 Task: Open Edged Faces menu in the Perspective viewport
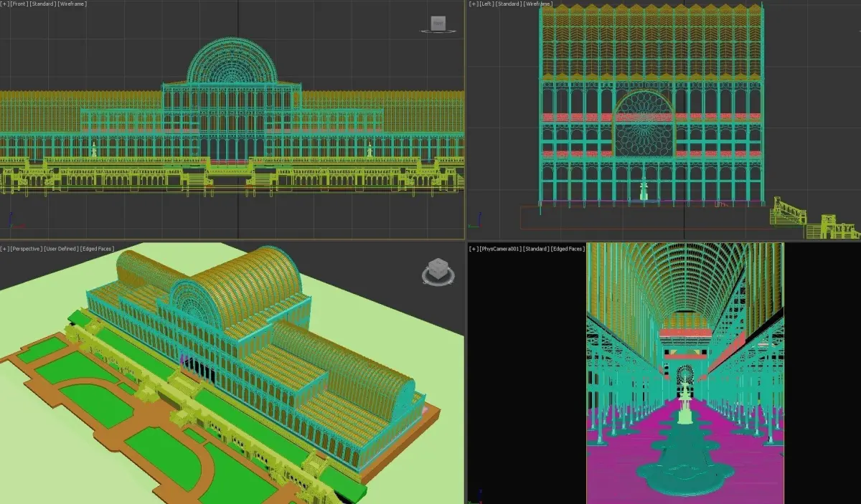click(x=97, y=249)
